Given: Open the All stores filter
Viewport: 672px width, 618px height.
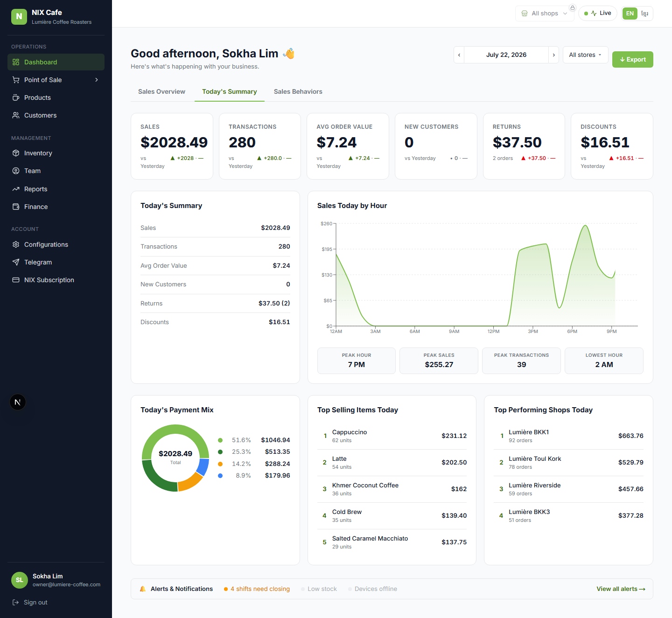Looking at the screenshot, I should (585, 55).
